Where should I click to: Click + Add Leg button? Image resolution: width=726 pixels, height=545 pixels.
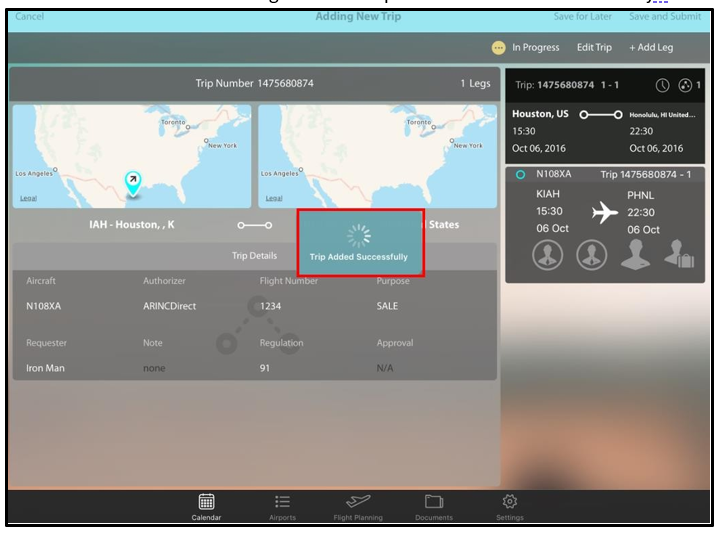(x=651, y=47)
